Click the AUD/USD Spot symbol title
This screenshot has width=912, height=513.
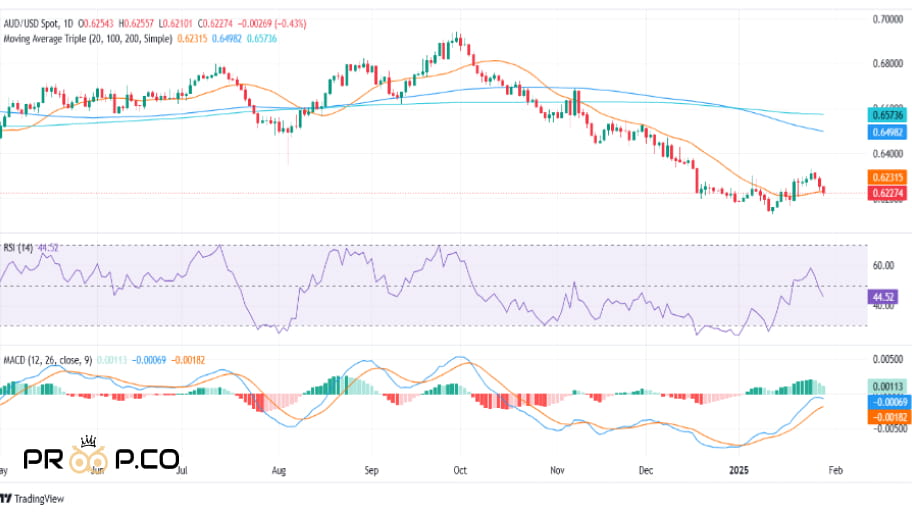pyautogui.click(x=31, y=24)
